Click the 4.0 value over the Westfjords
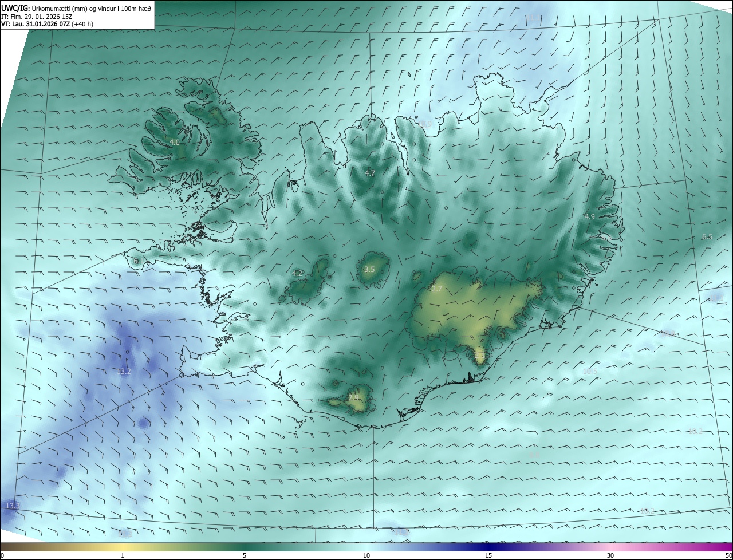 tap(175, 142)
